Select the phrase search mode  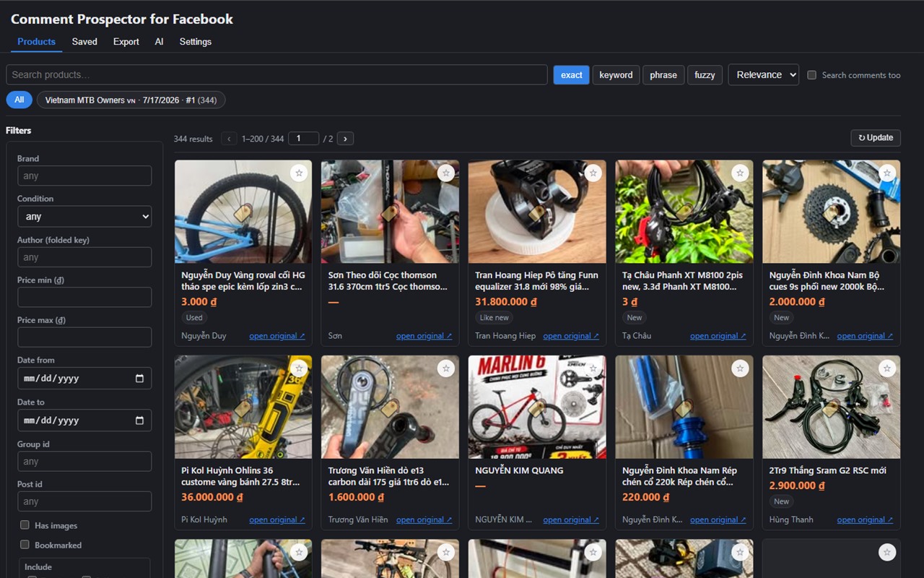663,75
